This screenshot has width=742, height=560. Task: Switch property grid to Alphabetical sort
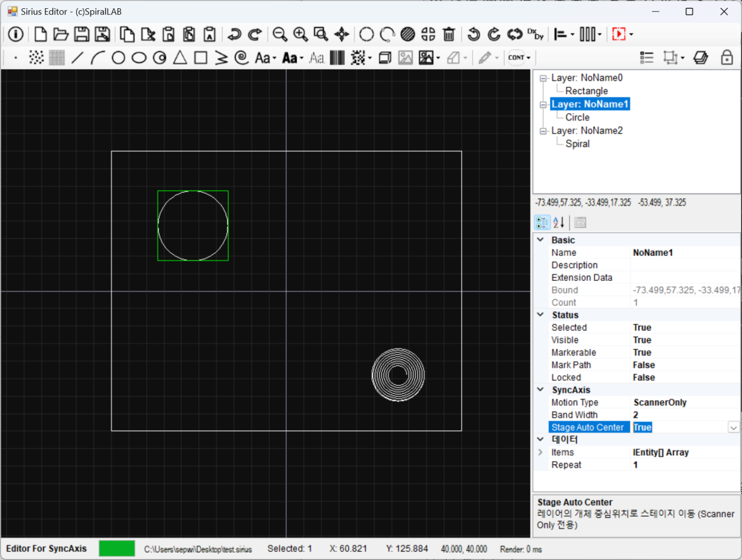pos(558,222)
